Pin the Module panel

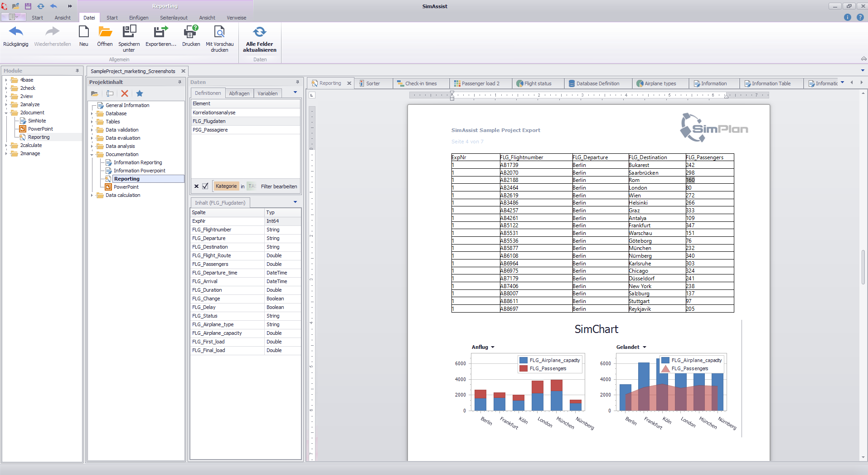[77, 71]
